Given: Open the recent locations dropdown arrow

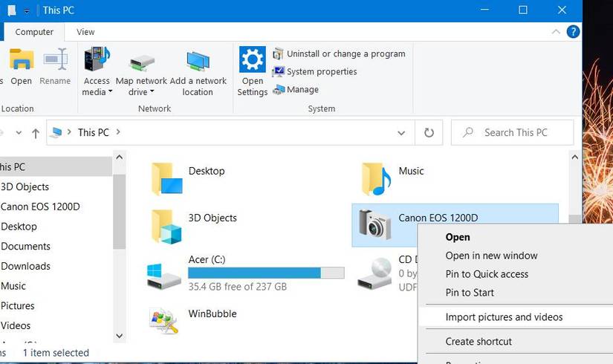Looking at the screenshot, I should pyautogui.click(x=19, y=133).
